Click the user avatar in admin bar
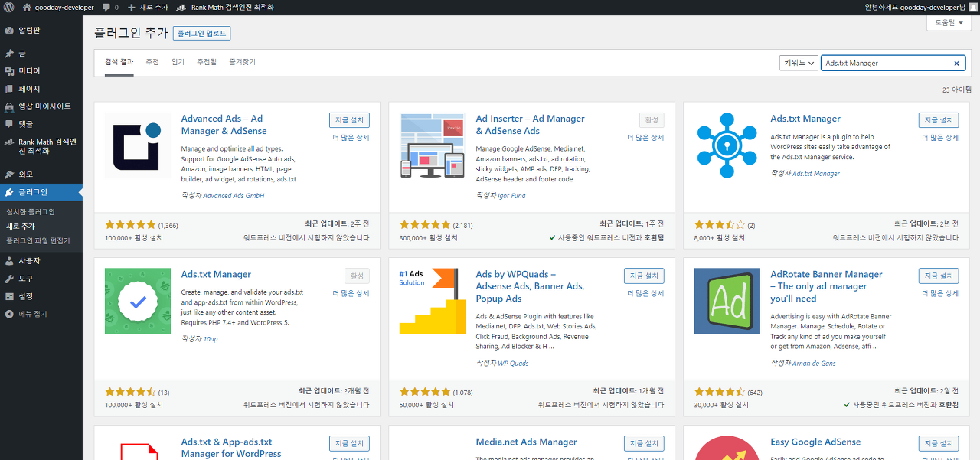The width and height of the screenshot is (980, 460). 972,7
